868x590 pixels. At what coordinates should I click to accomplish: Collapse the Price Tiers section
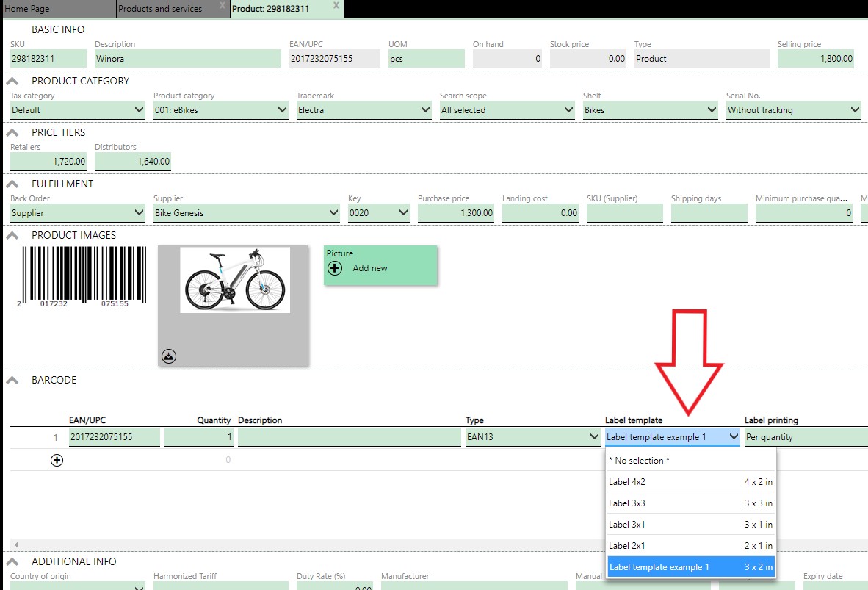[12, 133]
